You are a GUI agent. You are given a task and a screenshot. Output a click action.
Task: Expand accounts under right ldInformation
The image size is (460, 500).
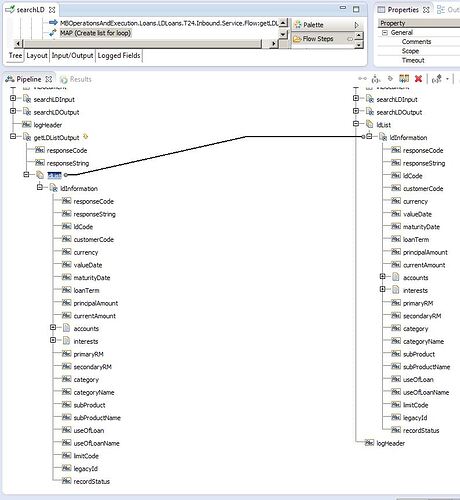tap(382, 276)
